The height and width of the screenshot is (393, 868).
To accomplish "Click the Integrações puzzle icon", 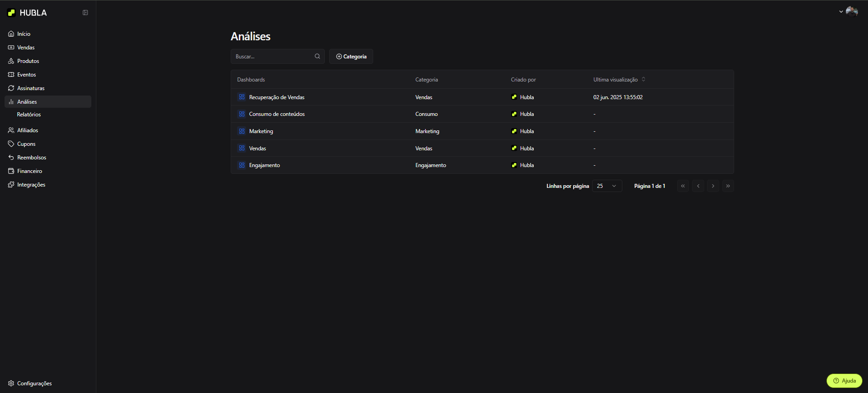I will [11, 185].
